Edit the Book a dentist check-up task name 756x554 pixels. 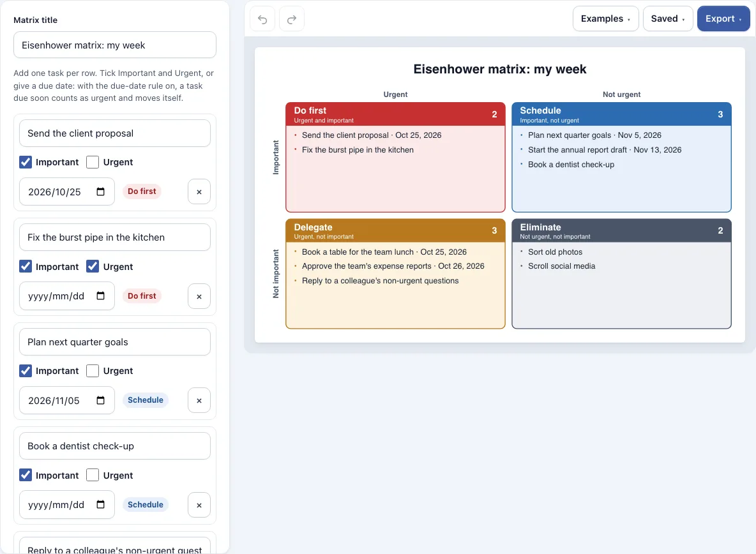coord(115,446)
